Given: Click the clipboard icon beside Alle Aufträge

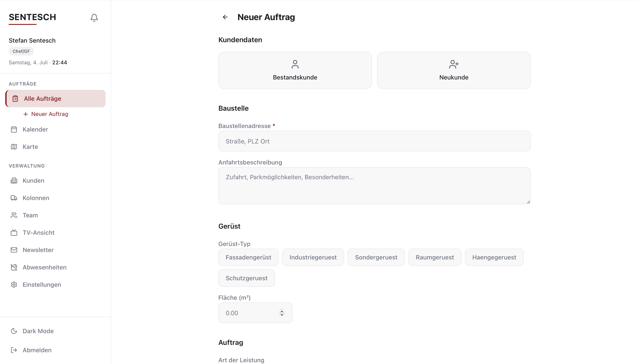Looking at the screenshot, I should pos(15,98).
